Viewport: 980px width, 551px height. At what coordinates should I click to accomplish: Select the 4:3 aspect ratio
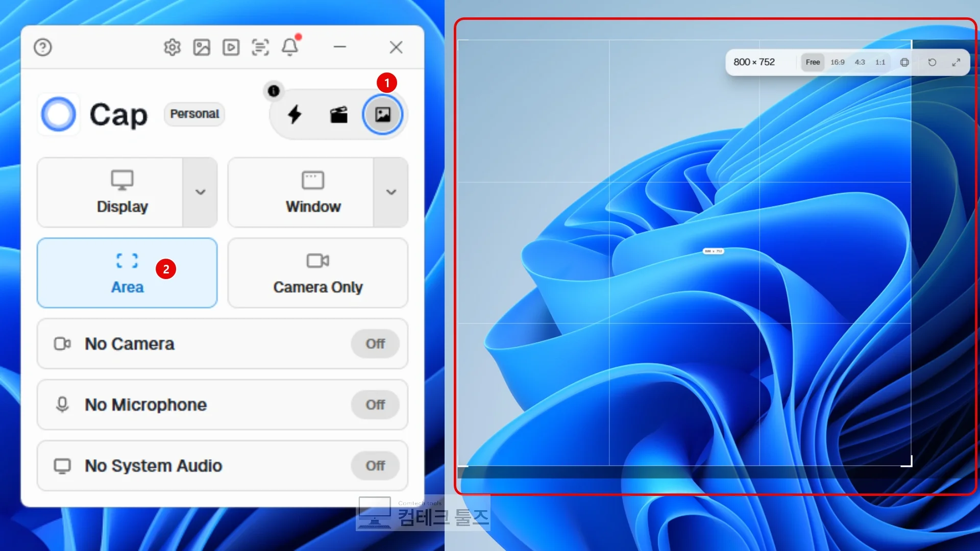click(x=860, y=62)
